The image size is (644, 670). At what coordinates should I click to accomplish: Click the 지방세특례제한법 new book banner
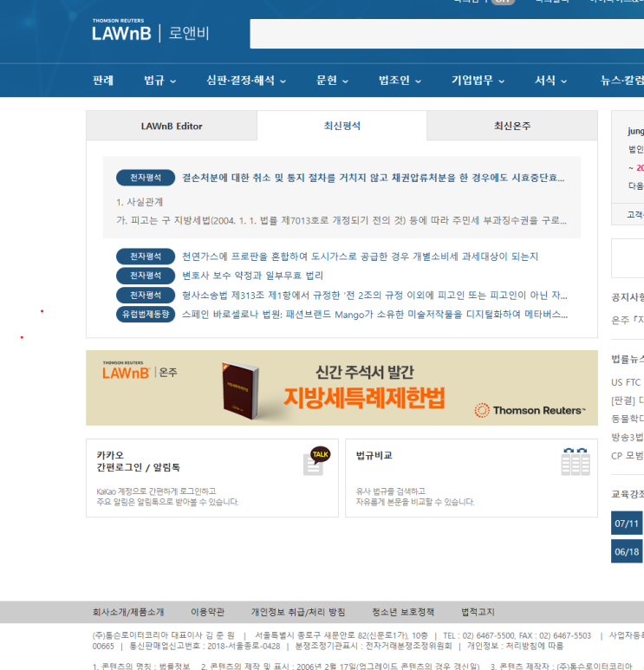tap(342, 388)
